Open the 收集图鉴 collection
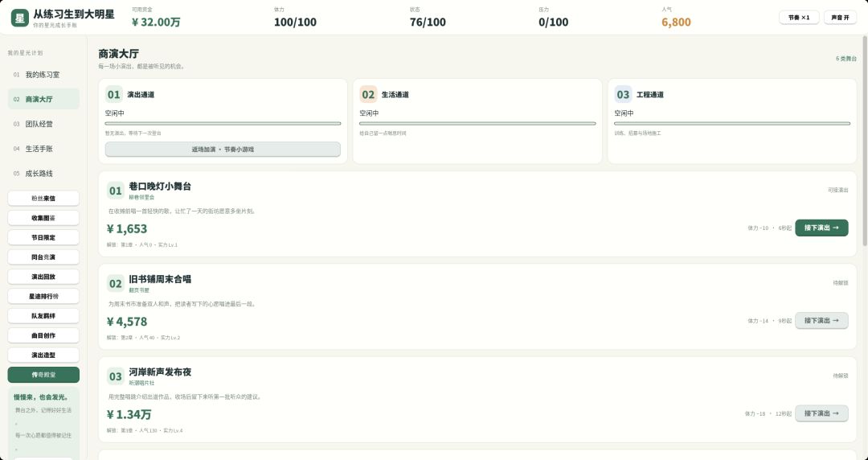This screenshot has width=868, height=460. [43, 218]
